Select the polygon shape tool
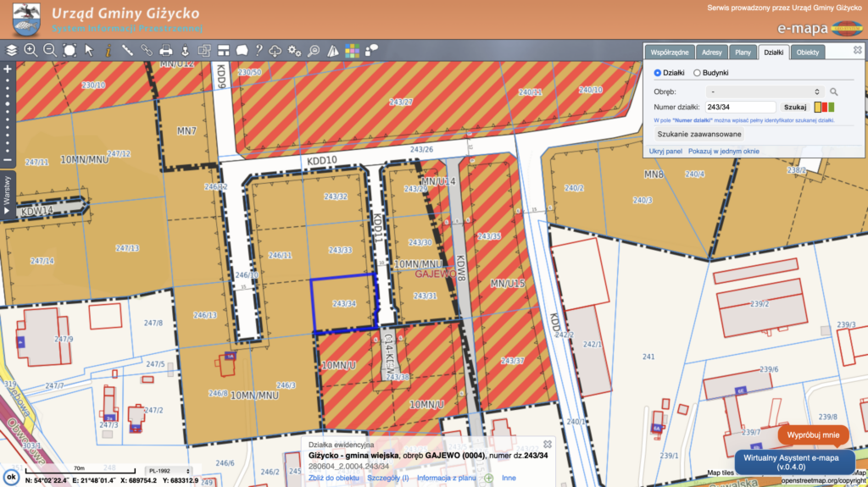The width and height of the screenshot is (868, 487). pos(242,50)
